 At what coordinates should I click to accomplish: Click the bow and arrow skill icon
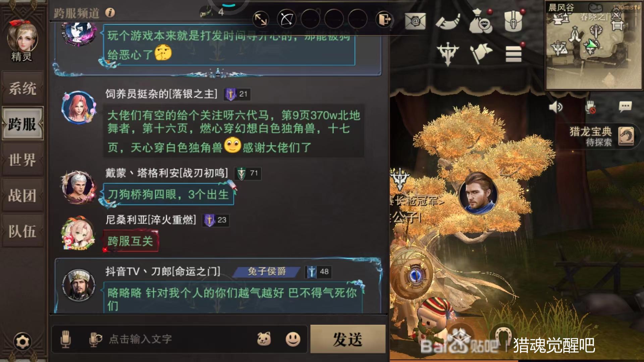click(x=287, y=19)
